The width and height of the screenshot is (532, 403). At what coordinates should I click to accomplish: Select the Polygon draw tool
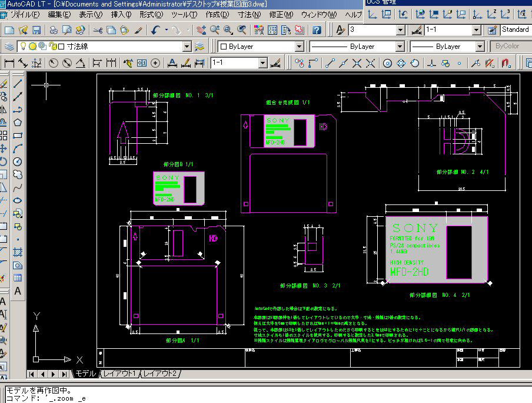pyautogui.click(x=18, y=123)
